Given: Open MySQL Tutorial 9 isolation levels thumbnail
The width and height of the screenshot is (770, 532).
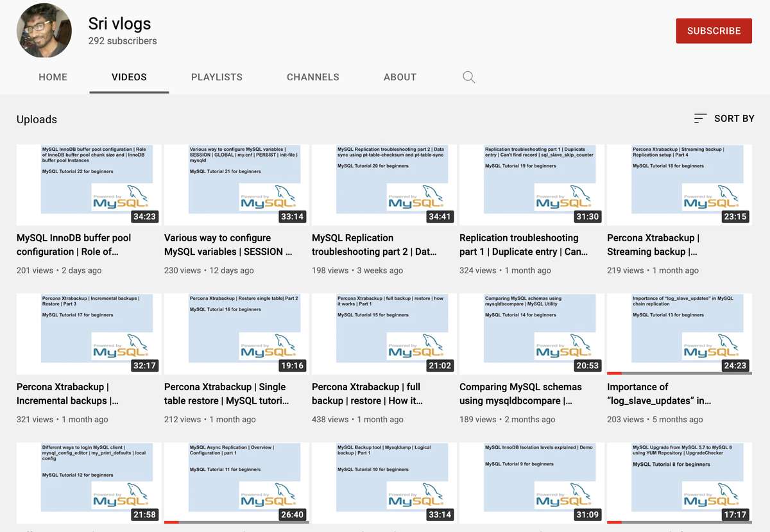Looking at the screenshot, I should pos(531,483).
